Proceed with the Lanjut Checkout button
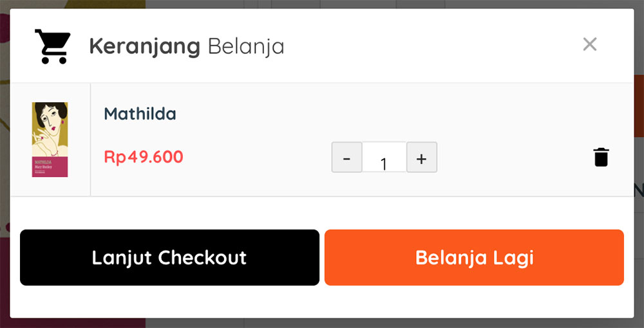 point(169,257)
